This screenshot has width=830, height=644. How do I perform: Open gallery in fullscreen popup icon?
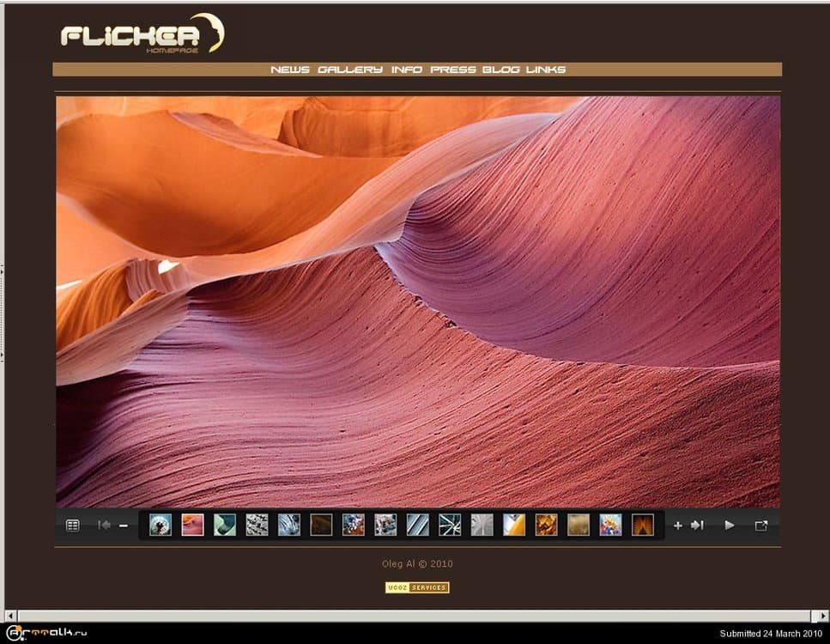click(x=760, y=526)
